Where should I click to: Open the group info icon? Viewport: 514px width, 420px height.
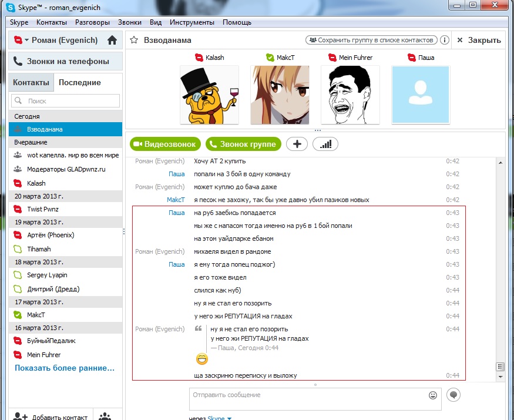point(445,40)
